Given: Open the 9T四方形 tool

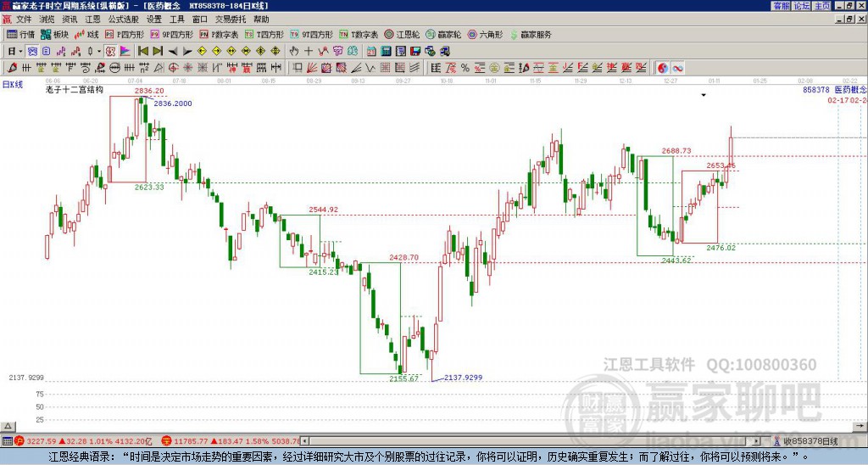Looking at the screenshot, I should [312, 34].
